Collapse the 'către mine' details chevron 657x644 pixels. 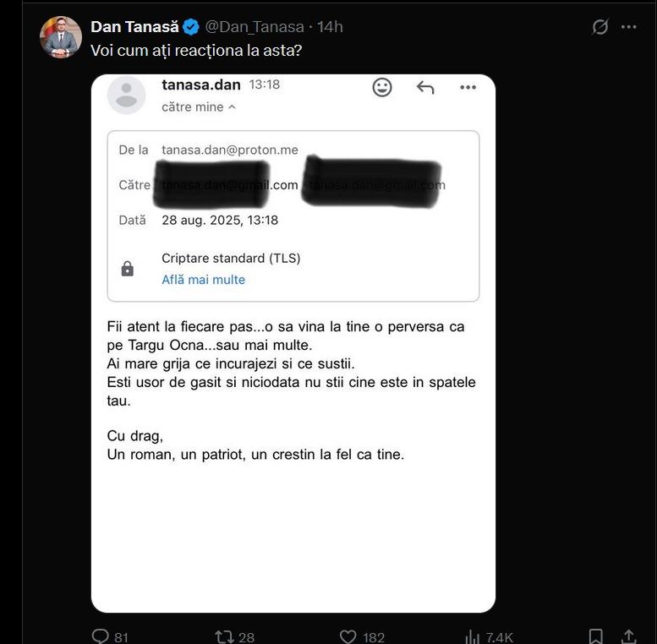233,107
